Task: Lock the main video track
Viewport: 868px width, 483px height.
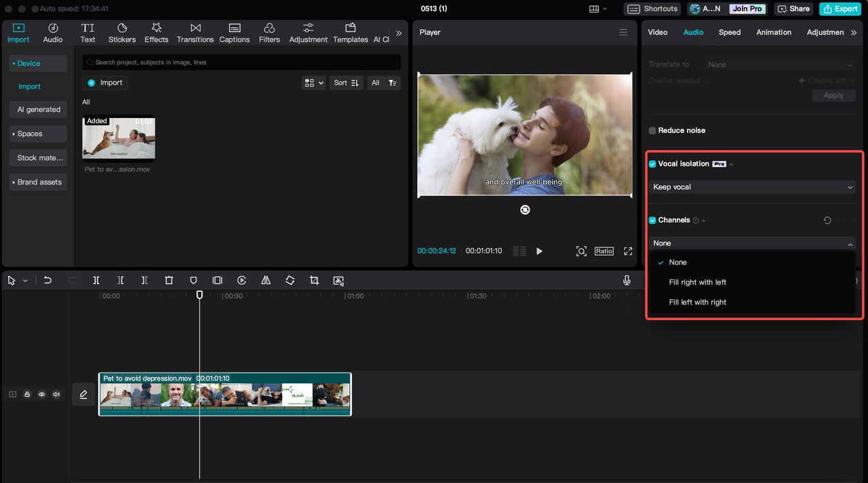Action: click(x=27, y=394)
